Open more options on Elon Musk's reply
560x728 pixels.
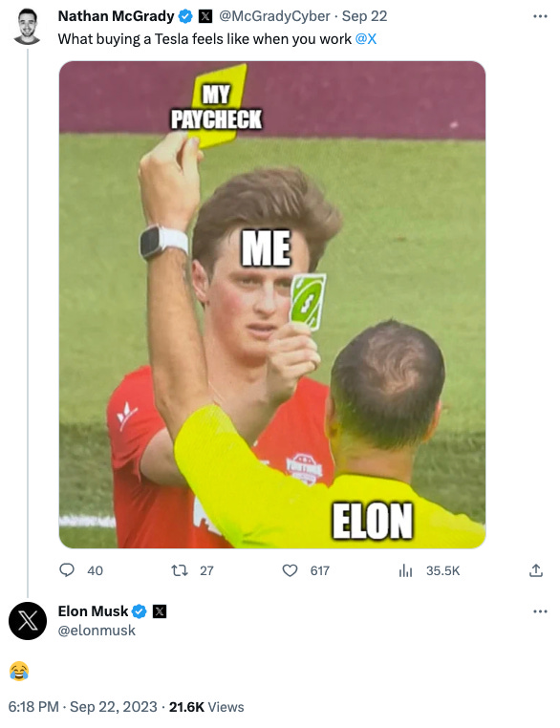540,611
